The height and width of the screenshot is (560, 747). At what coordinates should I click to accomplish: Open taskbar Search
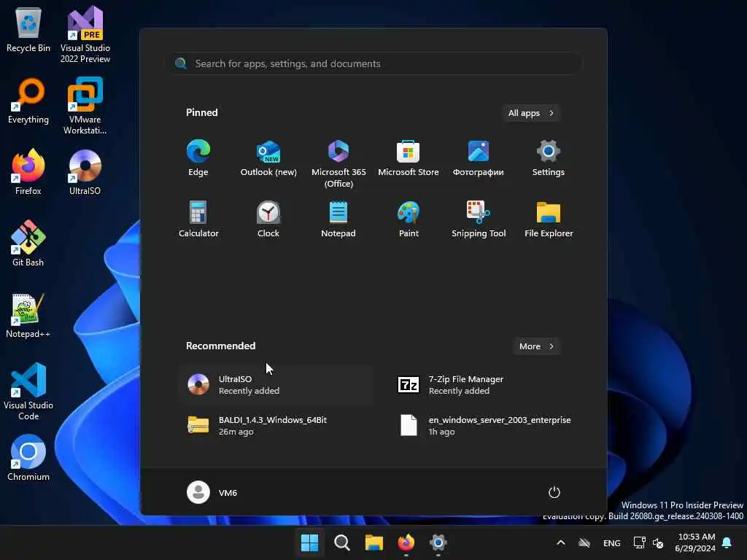[341, 542]
